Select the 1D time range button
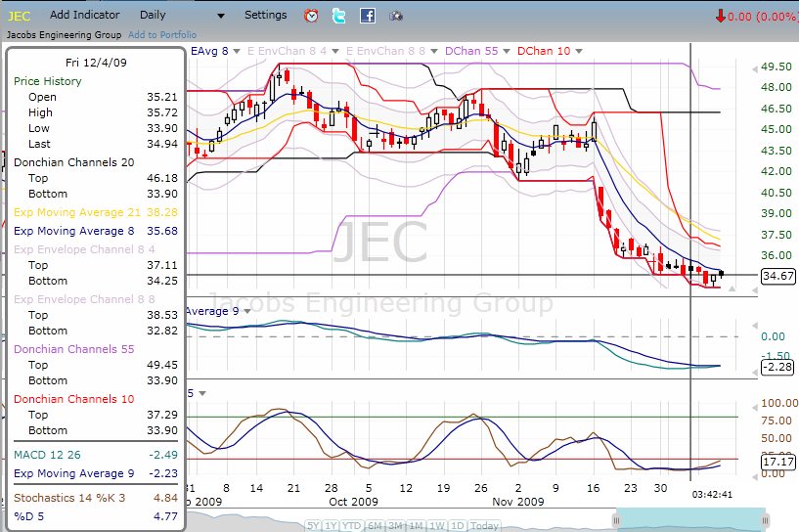This screenshot has width=799, height=532. (x=457, y=525)
